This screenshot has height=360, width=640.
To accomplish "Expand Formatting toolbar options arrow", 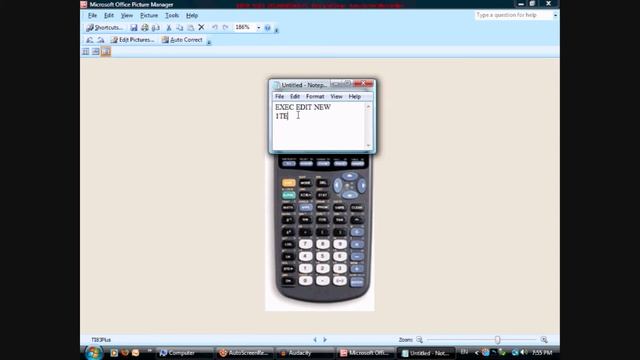I will click(x=209, y=41).
